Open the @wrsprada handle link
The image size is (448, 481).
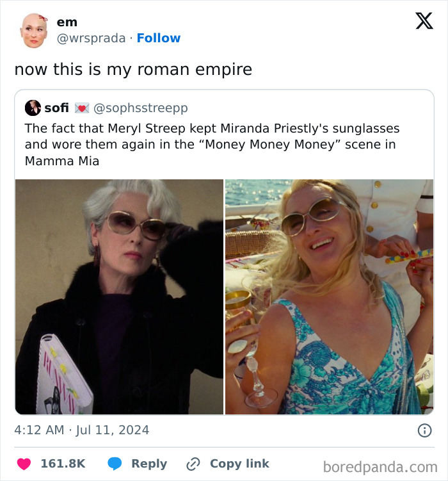[91, 38]
